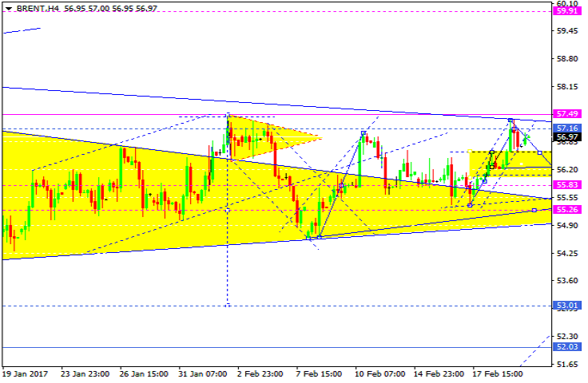Select the black 56.97 current price tag

pyautogui.click(x=567, y=137)
